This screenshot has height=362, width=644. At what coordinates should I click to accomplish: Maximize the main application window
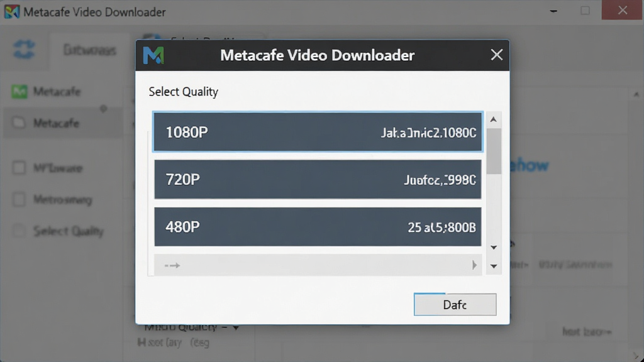pyautogui.click(x=586, y=11)
